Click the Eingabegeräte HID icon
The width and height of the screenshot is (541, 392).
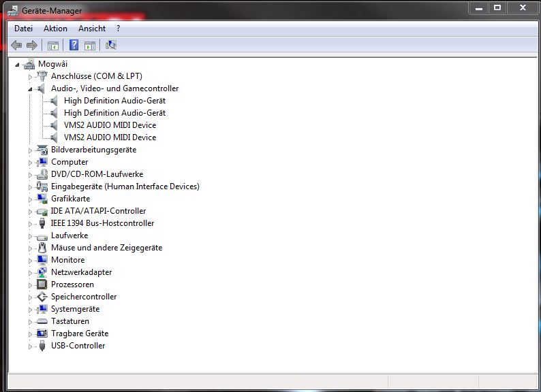(x=42, y=186)
